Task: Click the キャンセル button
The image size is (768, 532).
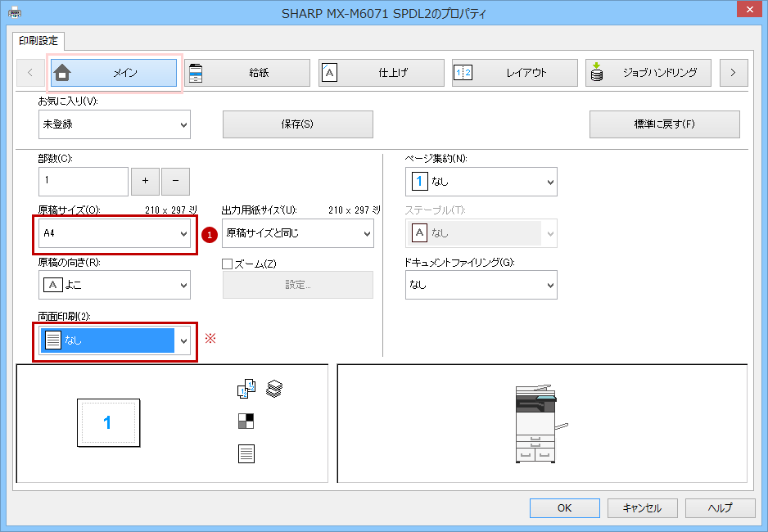Action: coord(642,508)
